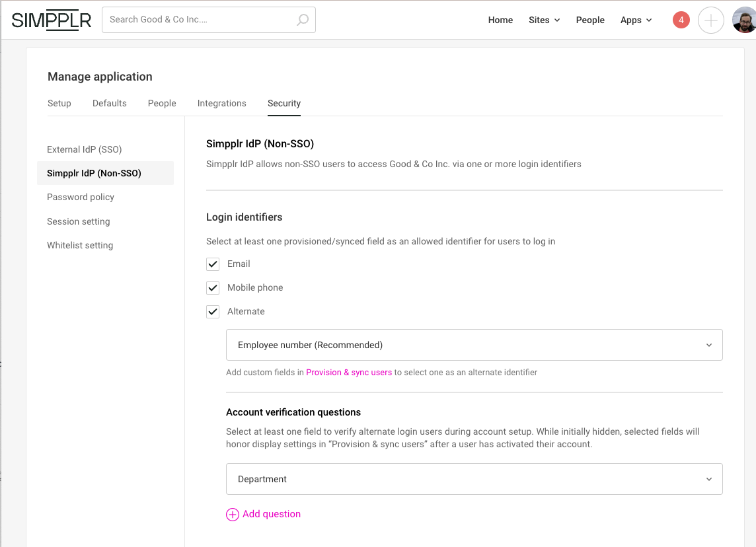Expand the Apps menu
756x547 pixels.
pos(636,20)
